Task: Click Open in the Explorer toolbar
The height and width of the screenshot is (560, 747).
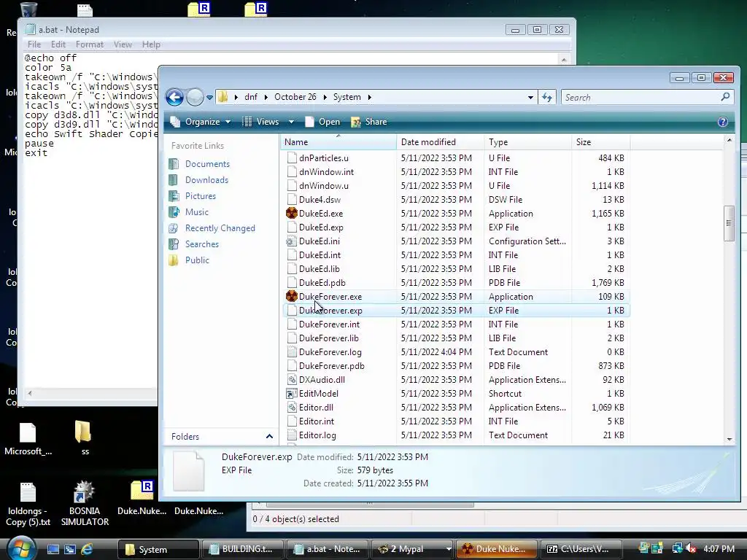Action: point(322,122)
